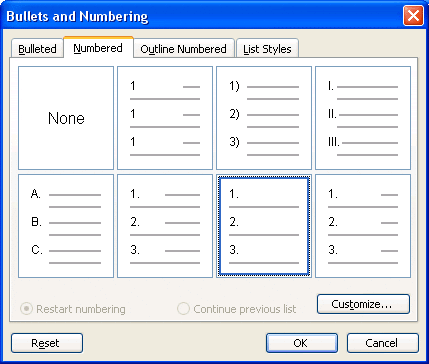Switch to the Bulleted tab
The image size is (429, 364).
[37, 49]
